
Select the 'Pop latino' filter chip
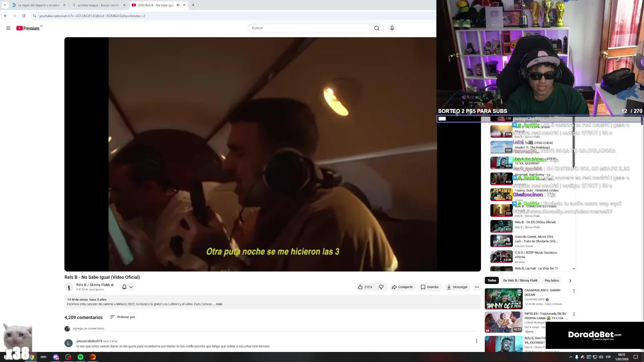(551, 281)
